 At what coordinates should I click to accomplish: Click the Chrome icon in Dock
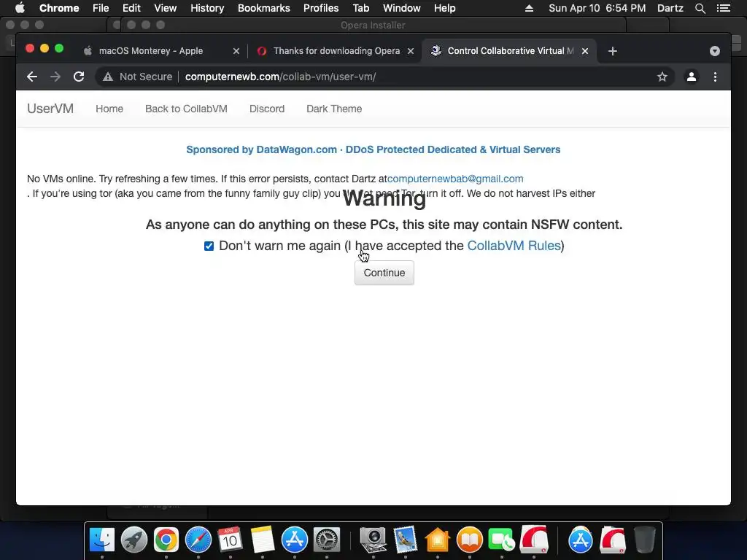pyautogui.click(x=166, y=540)
